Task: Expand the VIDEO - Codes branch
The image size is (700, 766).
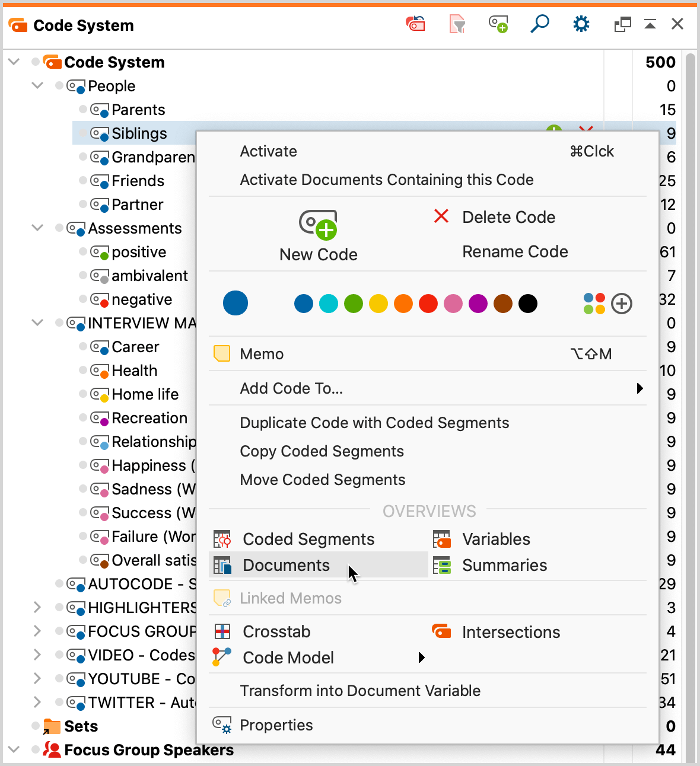Action: pos(37,655)
